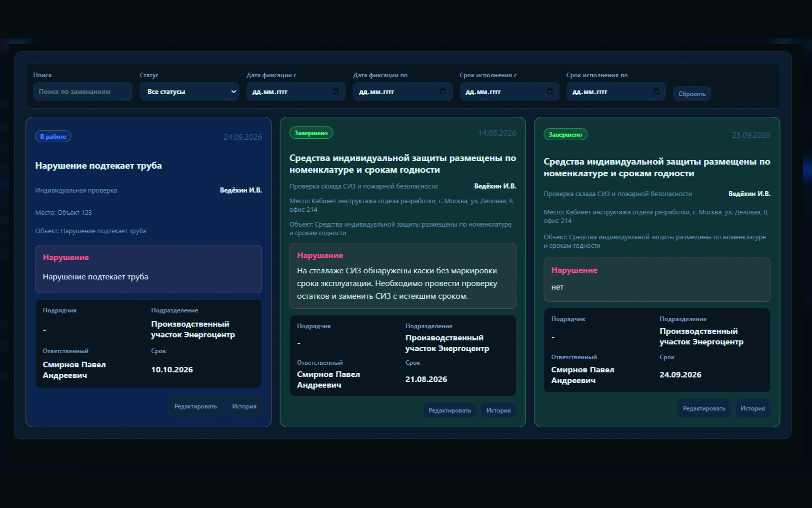Click 'Индивидуальная проверка' label
The height and width of the screenshot is (508, 812).
click(76, 190)
